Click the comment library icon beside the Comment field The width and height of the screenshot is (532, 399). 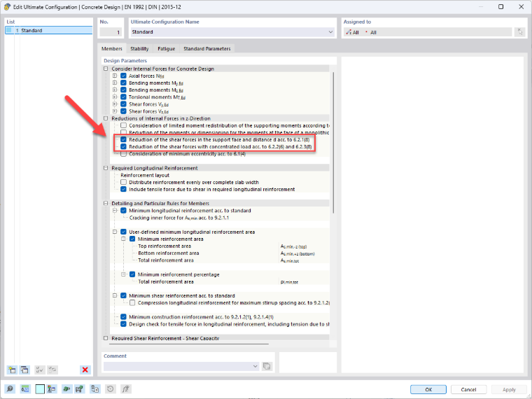[x=267, y=366]
